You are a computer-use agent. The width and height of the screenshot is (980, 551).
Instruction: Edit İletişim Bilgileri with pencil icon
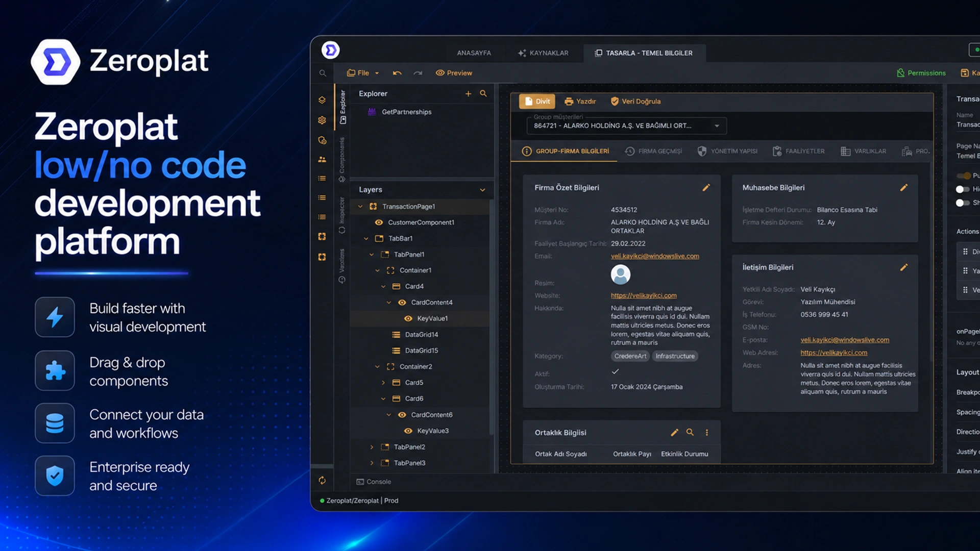point(904,267)
